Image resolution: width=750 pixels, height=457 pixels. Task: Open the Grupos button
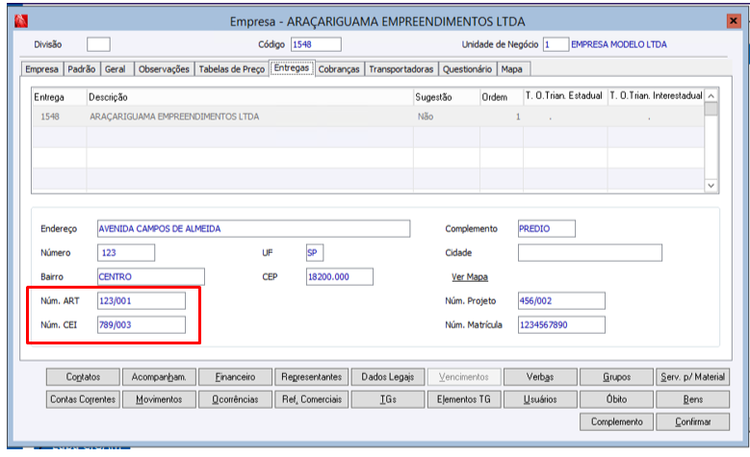(x=617, y=377)
